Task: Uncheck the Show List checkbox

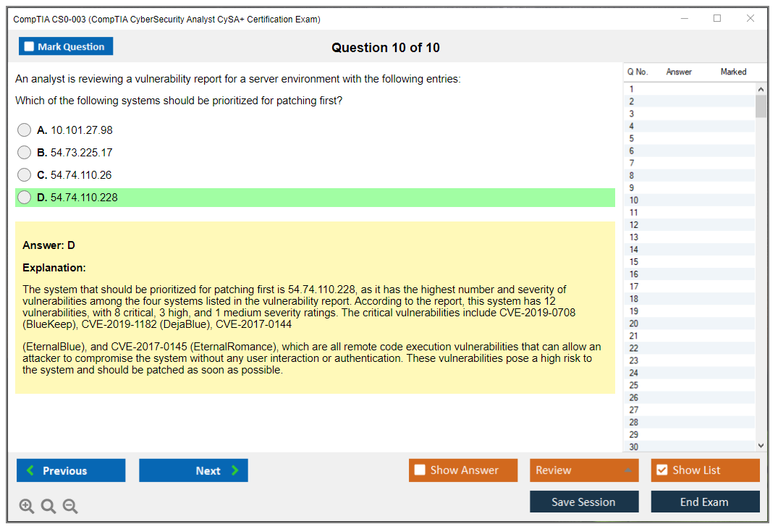Action: click(661, 470)
